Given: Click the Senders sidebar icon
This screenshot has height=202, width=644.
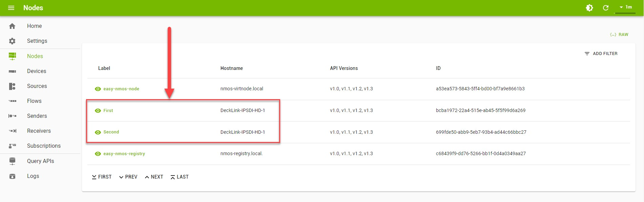Looking at the screenshot, I should 12,116.
